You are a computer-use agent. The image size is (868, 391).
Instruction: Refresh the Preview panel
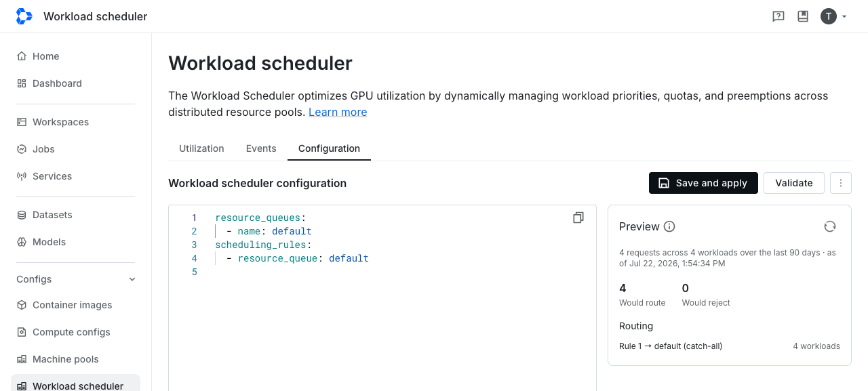click(829, 226)
